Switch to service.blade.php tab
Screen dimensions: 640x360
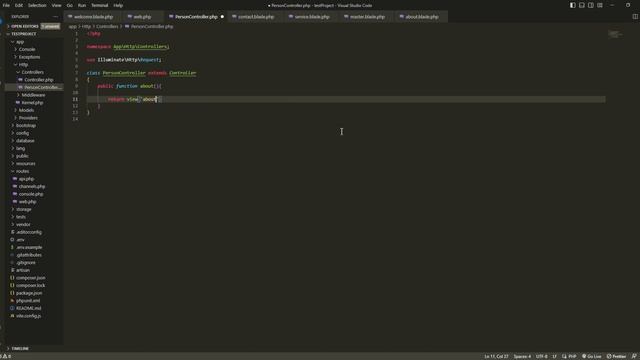point(312,17)
